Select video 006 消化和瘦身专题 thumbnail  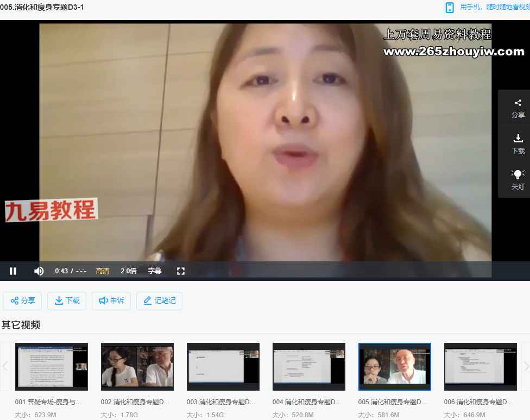pos(480,366)
